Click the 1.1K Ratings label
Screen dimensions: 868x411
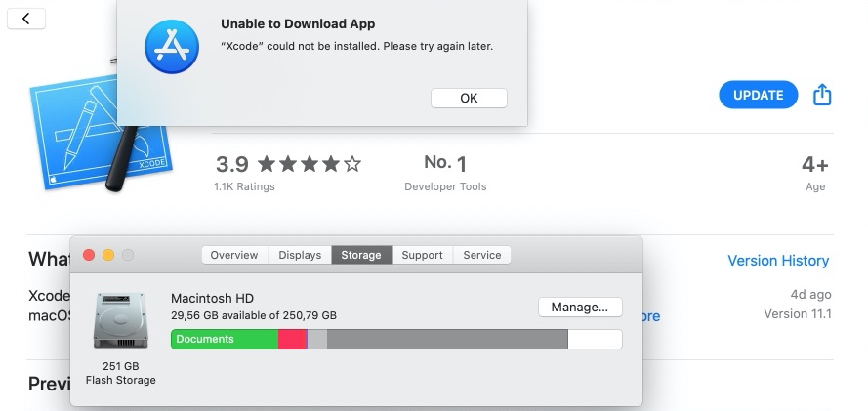244,187
